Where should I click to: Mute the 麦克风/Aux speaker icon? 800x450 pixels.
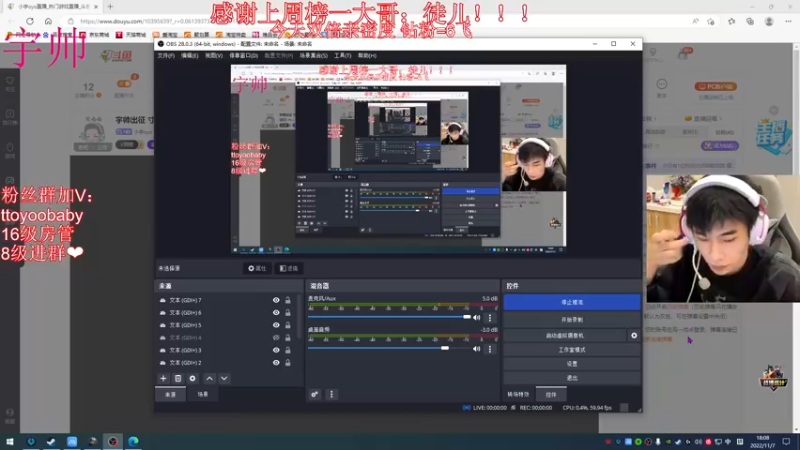coord(477,317)
